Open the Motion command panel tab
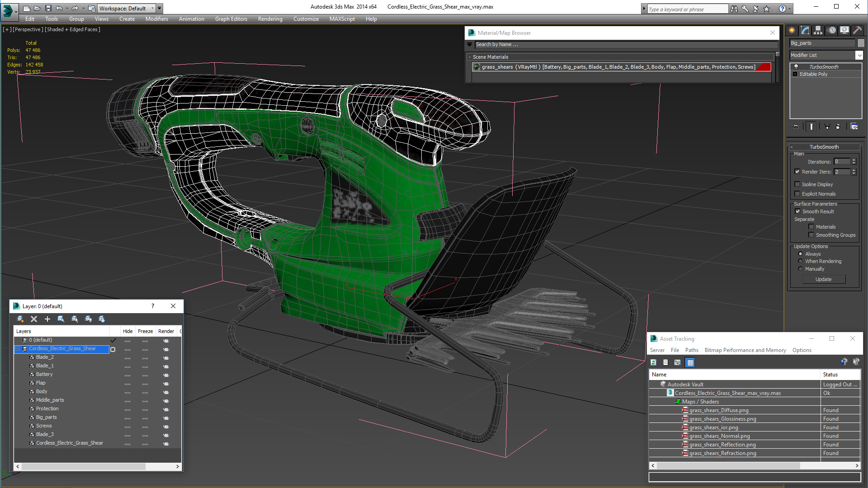Image resolution: width=868 pixels, height=488 pixels. pos(831,30)
